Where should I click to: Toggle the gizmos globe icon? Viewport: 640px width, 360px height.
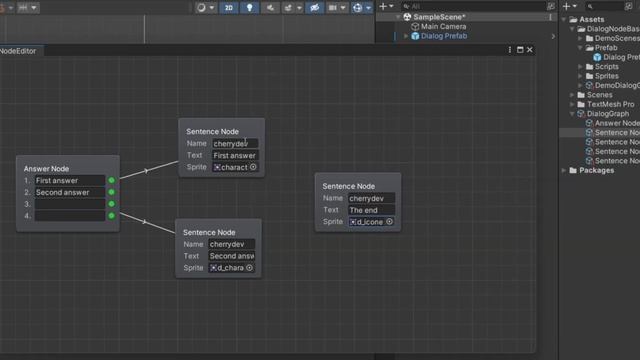click(x=358, y=7)
